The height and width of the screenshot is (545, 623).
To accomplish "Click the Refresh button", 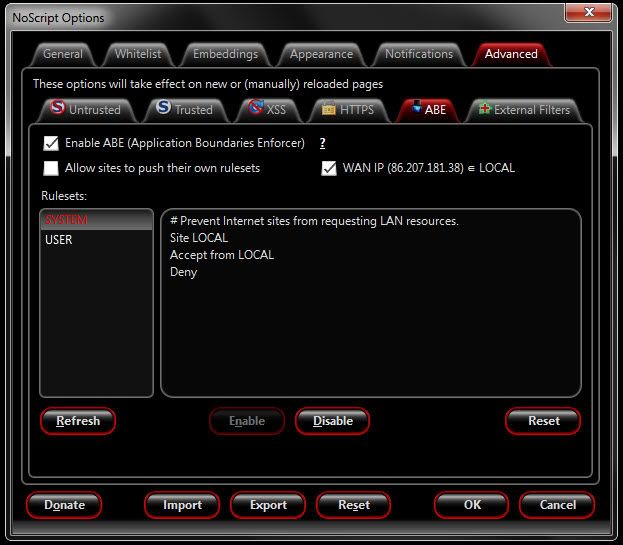I will 78,421.
